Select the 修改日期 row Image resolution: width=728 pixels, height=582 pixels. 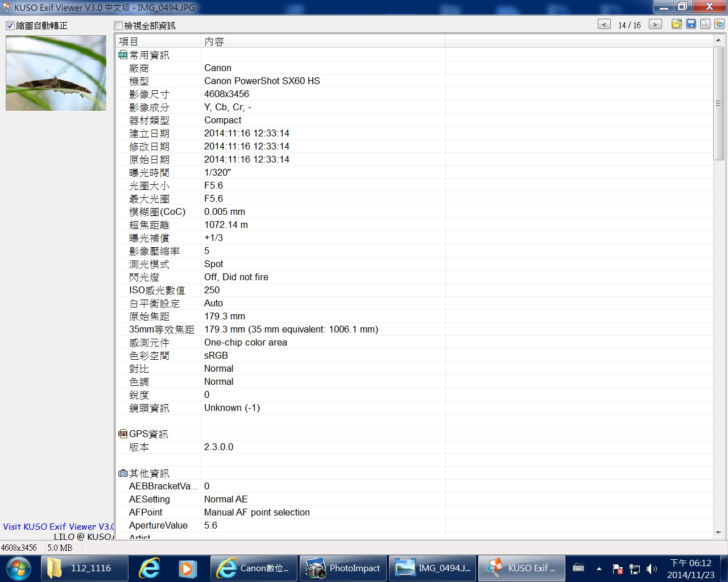[414, 146]
